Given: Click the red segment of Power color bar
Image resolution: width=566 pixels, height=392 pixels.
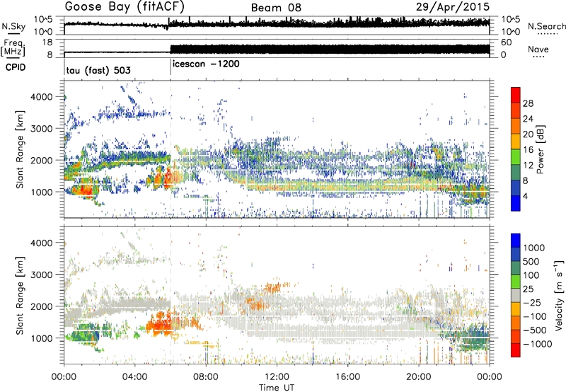Looking at the screenshot, I should 516,95.
